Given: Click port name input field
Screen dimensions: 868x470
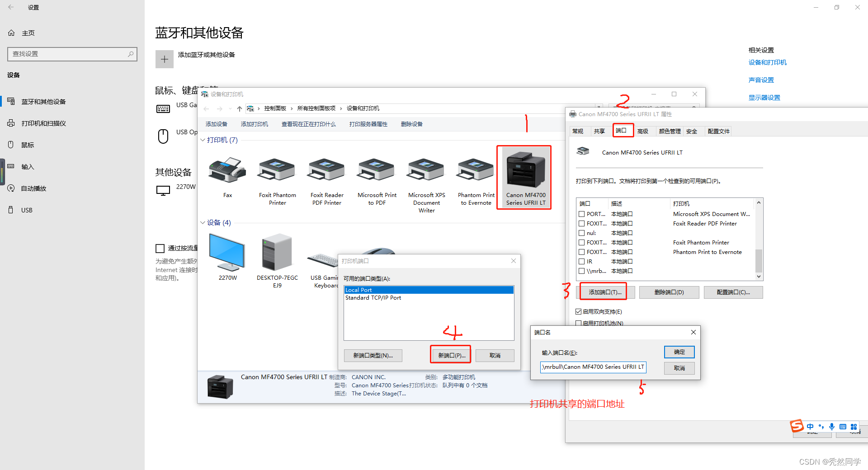Looking at the screenshot, I should 593,367.
